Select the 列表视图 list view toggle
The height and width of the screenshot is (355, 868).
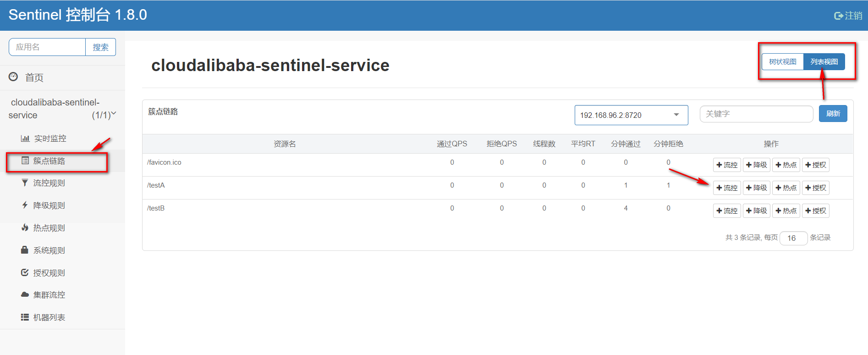click(824, 62)
